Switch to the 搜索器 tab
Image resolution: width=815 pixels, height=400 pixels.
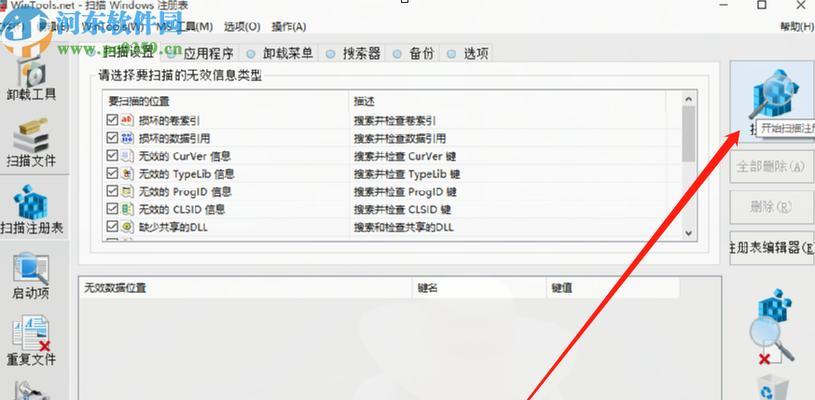[353, 53]
